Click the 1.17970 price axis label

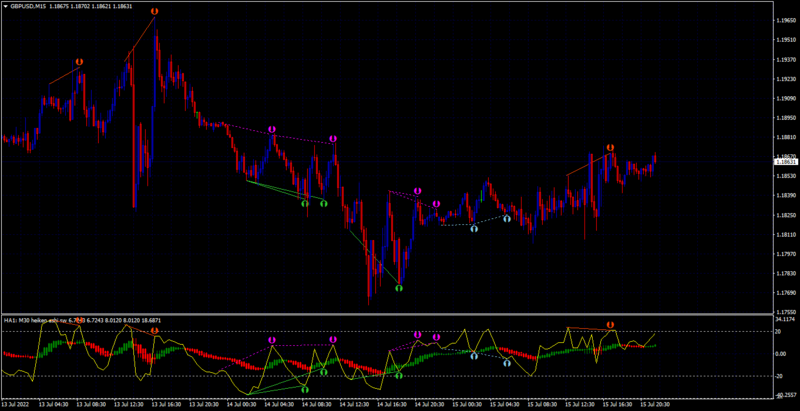tap(785, 254)
